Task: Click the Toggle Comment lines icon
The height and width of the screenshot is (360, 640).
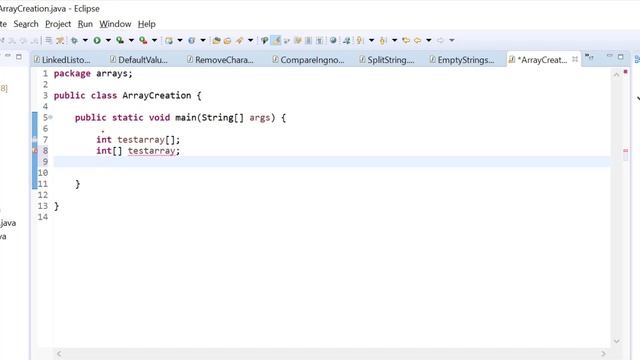Action: coord(49,40)
